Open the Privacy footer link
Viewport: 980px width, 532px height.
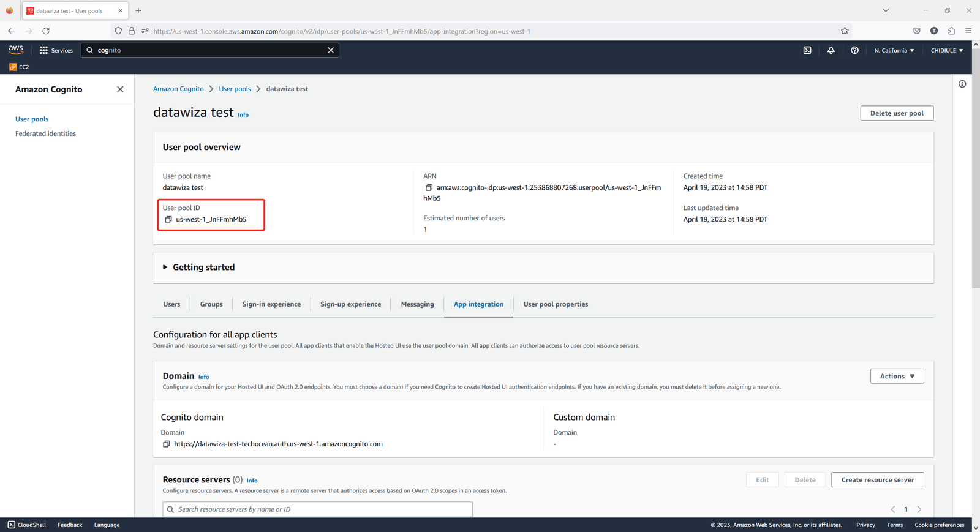point(865,525)
